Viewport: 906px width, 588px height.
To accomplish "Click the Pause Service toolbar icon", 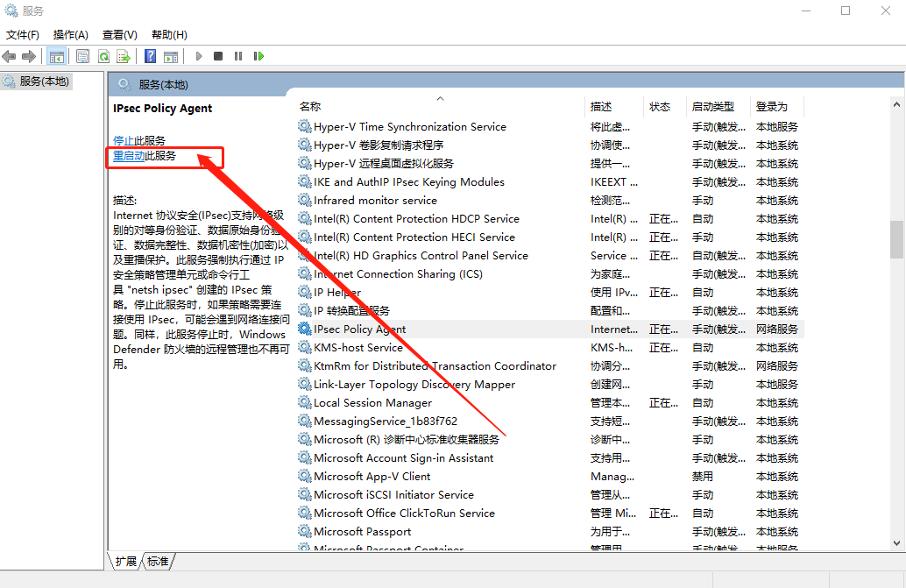I will (x=238, y=56).
